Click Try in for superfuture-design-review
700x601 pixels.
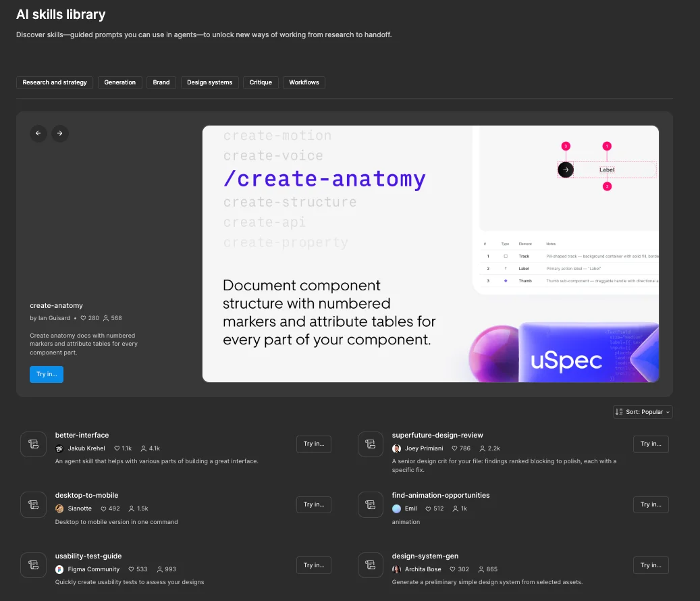(651, 444)
